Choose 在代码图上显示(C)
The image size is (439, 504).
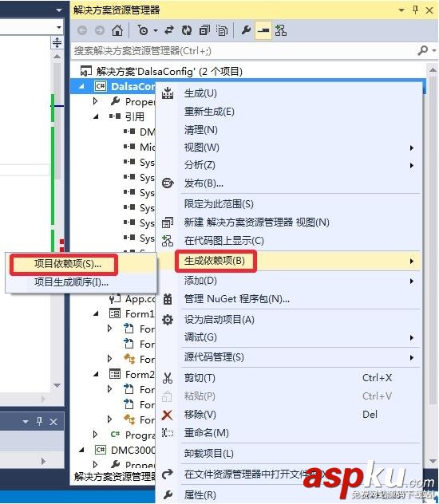(289, 241)
